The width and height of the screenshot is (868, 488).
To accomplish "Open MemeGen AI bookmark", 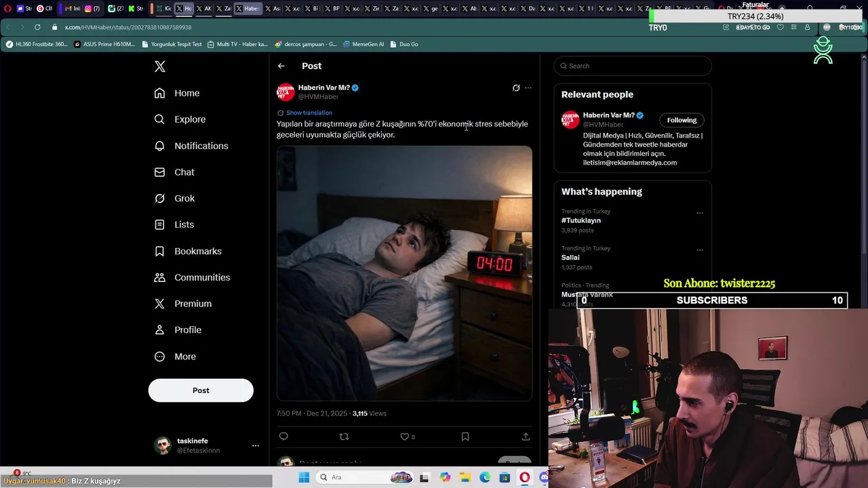I will coord(363,44).
